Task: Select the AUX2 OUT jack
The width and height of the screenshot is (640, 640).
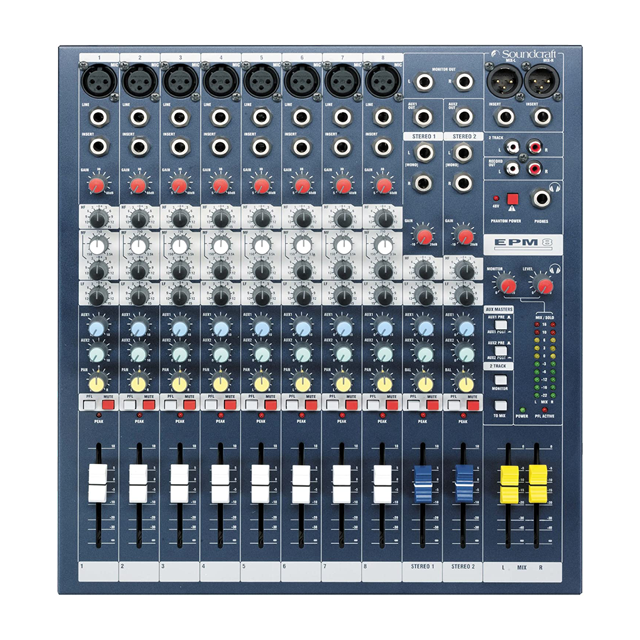Action: pyautogui.click(x=464, y=117)
